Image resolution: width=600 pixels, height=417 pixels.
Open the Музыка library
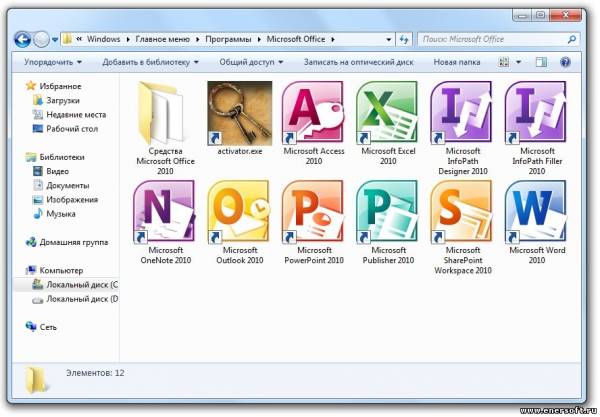point(61,213)
